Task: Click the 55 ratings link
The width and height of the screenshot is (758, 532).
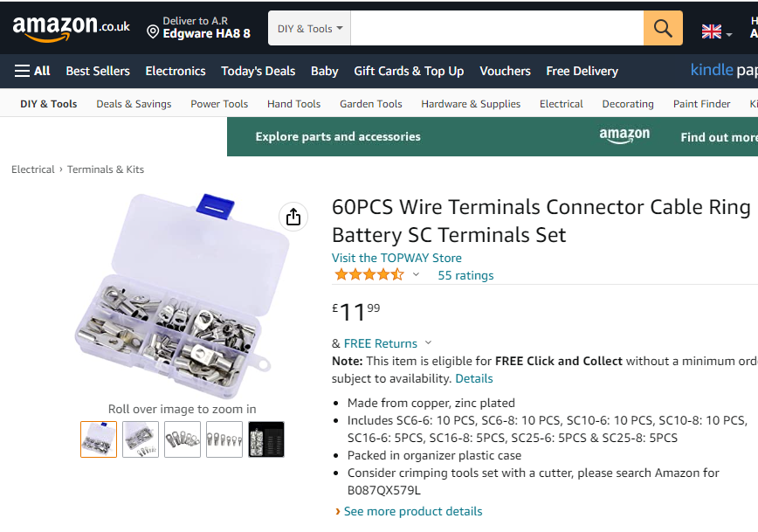Action: tap(465, 275)
